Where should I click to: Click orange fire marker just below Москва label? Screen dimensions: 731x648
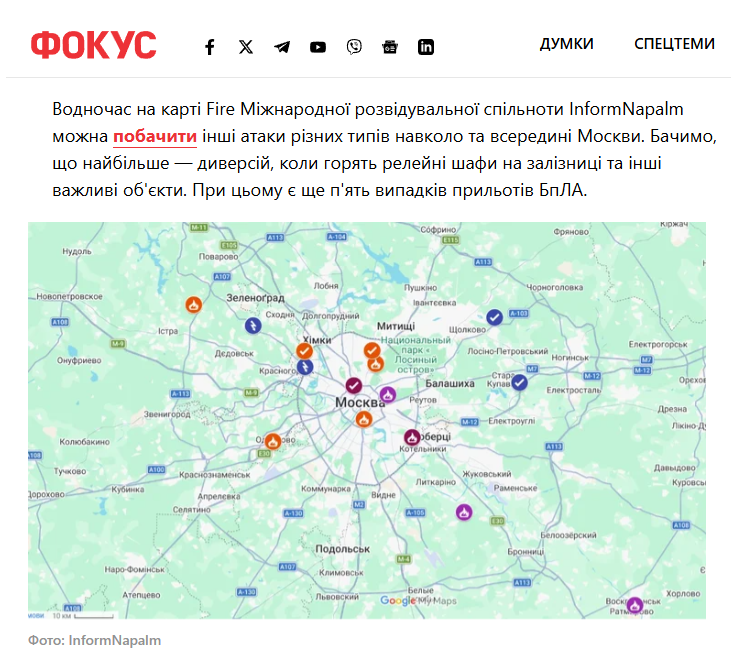coord(364,419)
